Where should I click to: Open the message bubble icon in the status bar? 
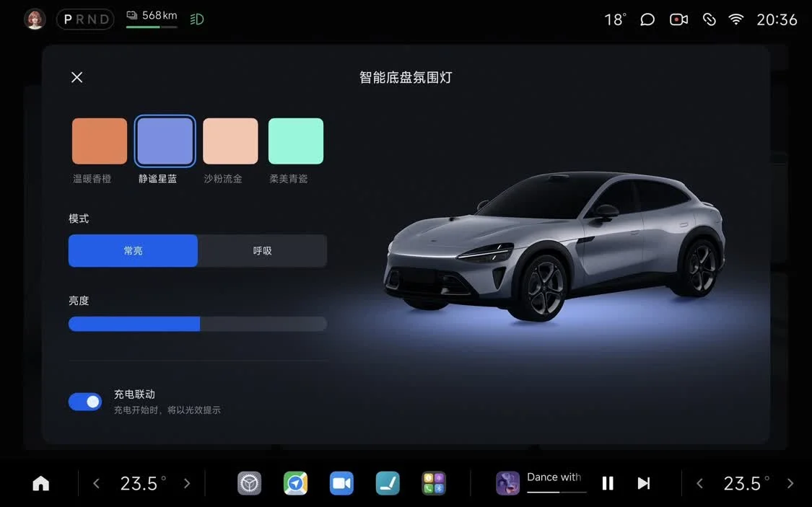click(x=647, y=19)
